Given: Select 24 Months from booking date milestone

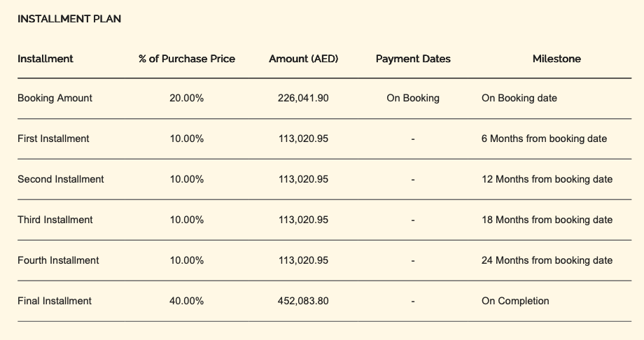Looking at the screenshot, I should point(547,260).
